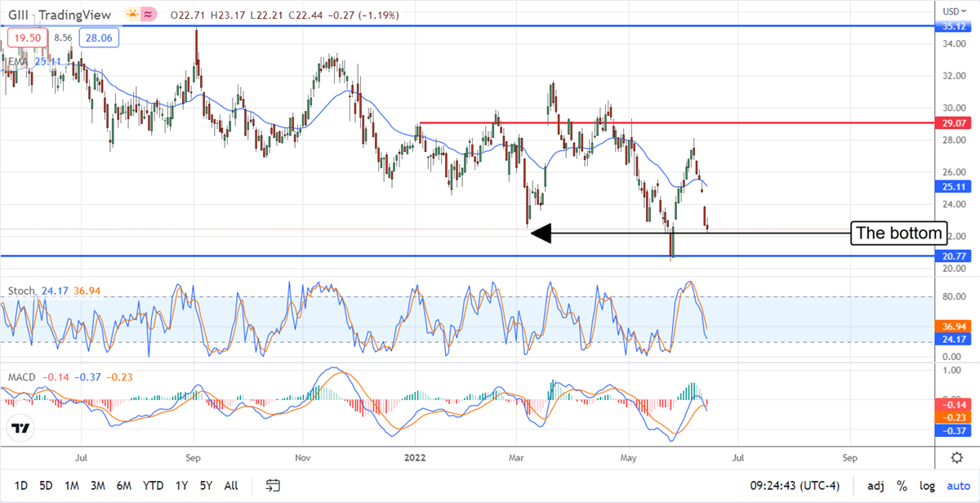Open the Go to date calendar icon
980x503 pixels.
(x=274, y=486)
